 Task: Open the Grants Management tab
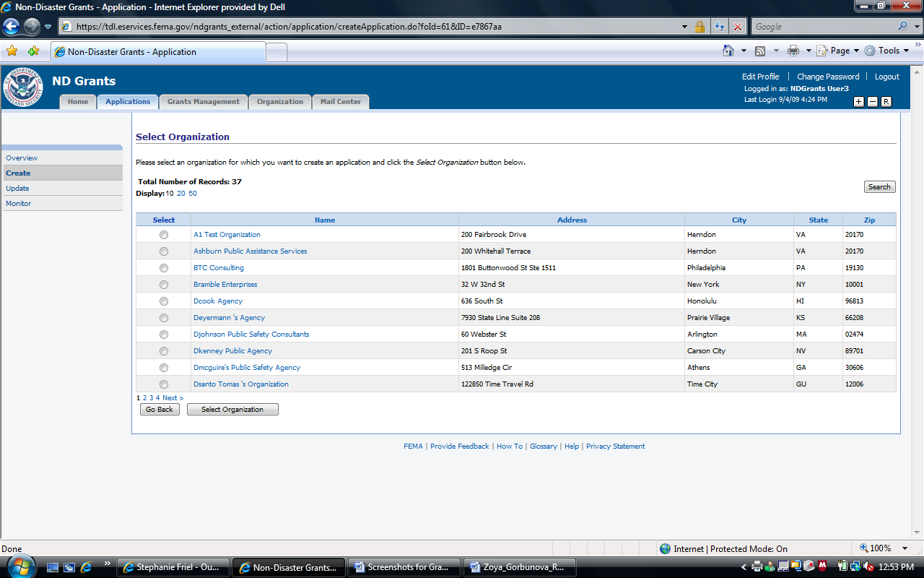pos(204,102)
